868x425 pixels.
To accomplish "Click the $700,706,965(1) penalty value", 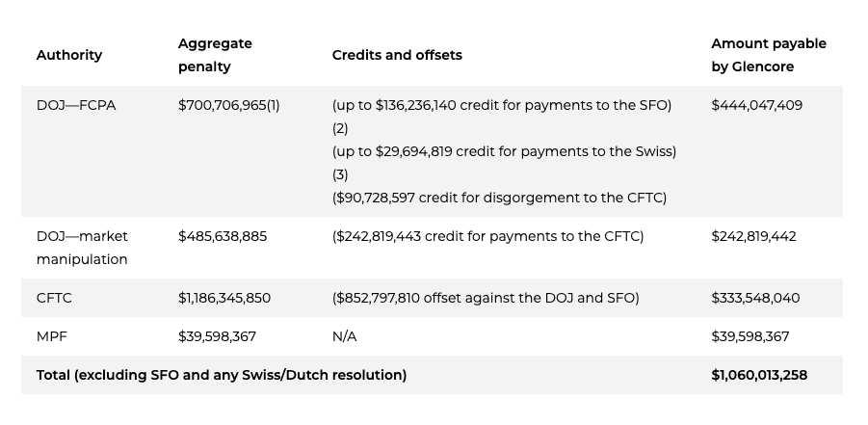I will (228, 105).
